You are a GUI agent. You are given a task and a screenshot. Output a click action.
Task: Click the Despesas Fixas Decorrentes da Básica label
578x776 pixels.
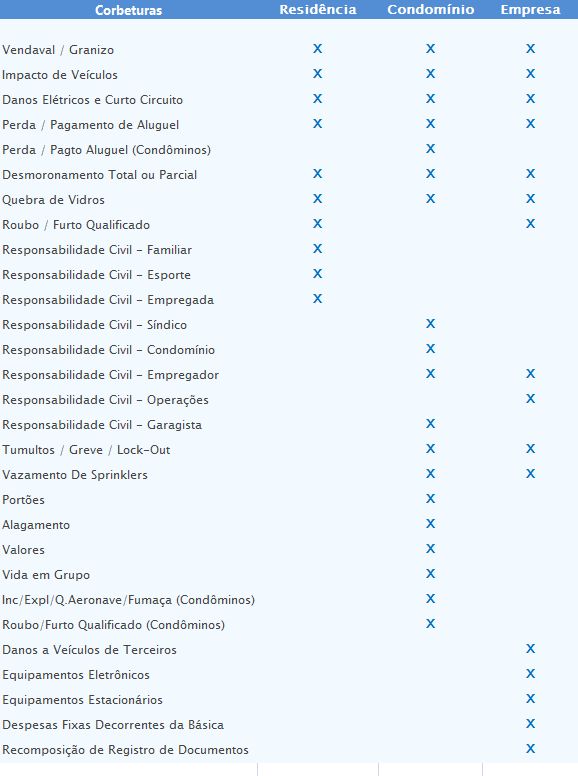coord(113,725)
